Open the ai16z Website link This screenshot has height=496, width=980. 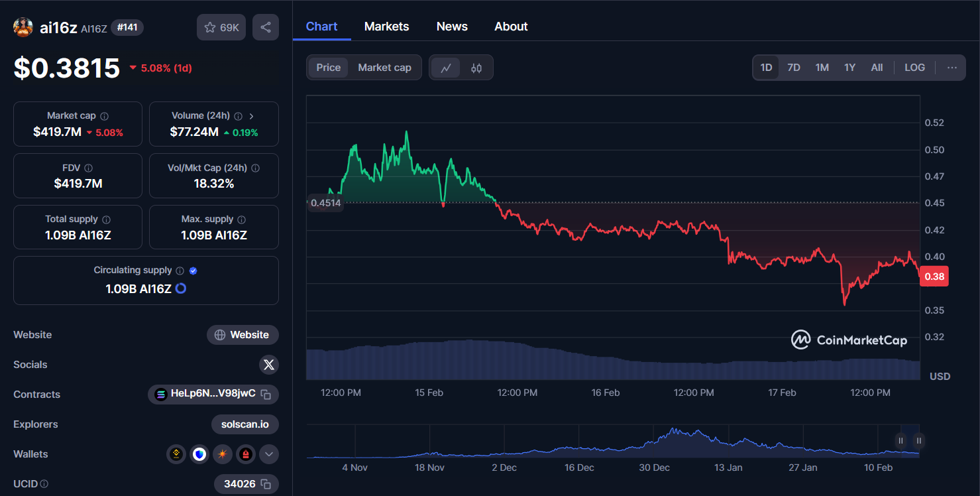pyautogui.click(x=243, y=335)
